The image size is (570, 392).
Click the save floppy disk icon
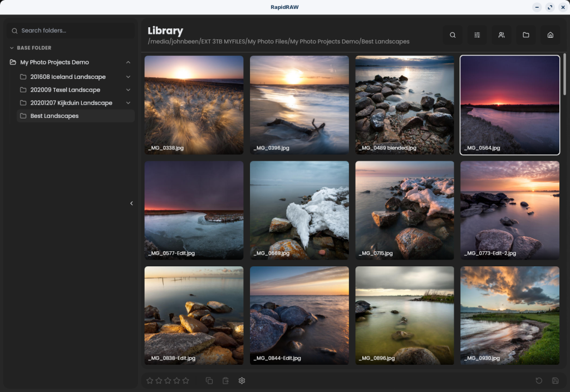[555, 381]
